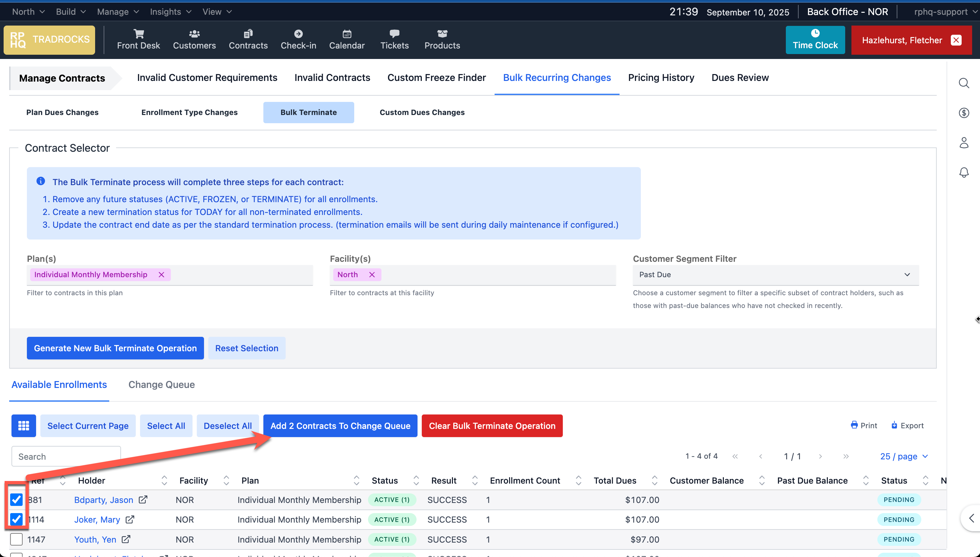Expand Customer Segment Filter dropdown
The height and width of the screenshot is (557, 980).
click(x=775, y=275)
